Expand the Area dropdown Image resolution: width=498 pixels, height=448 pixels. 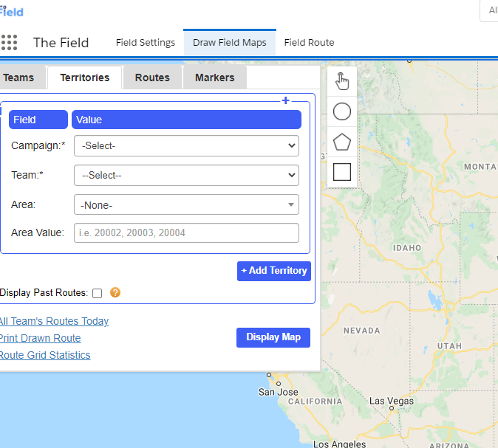pyautogui.click(x=186, y=204)
